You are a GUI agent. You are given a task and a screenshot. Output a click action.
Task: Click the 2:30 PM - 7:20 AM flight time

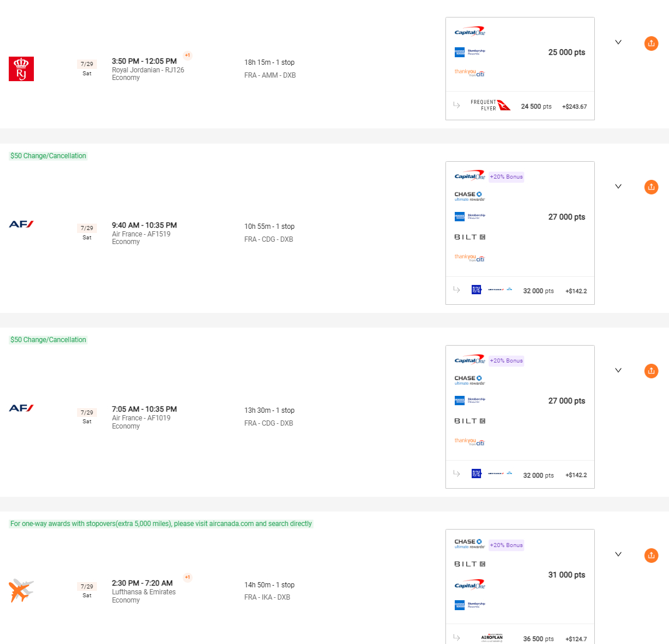tap(142, 583)
